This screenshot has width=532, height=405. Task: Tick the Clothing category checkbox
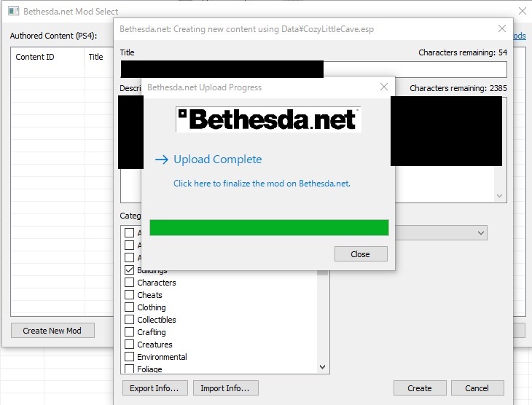click(x=129, y=307)
